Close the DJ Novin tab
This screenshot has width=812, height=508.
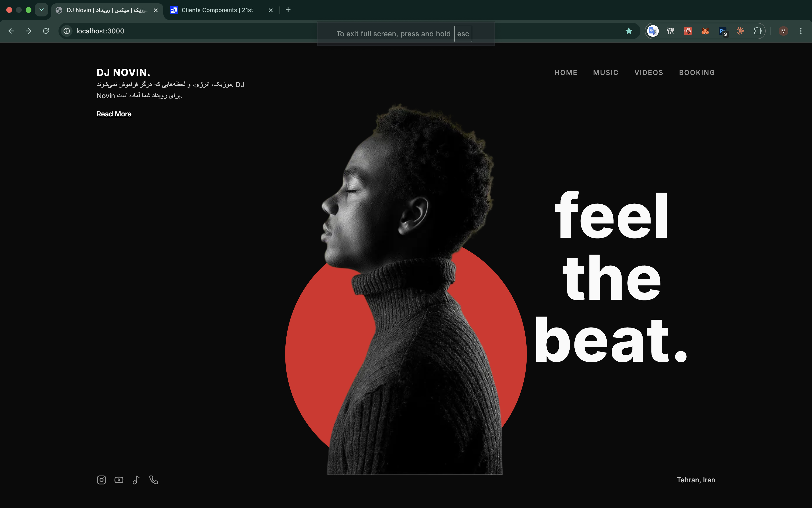pos(156,10)
